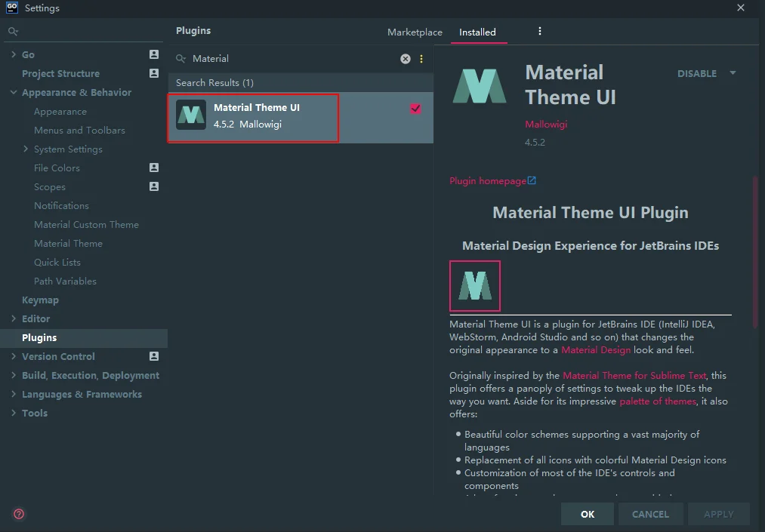Open the dropdown arrow next to Disable
Viewport: 765px width, 532px height.
[733, 73]
